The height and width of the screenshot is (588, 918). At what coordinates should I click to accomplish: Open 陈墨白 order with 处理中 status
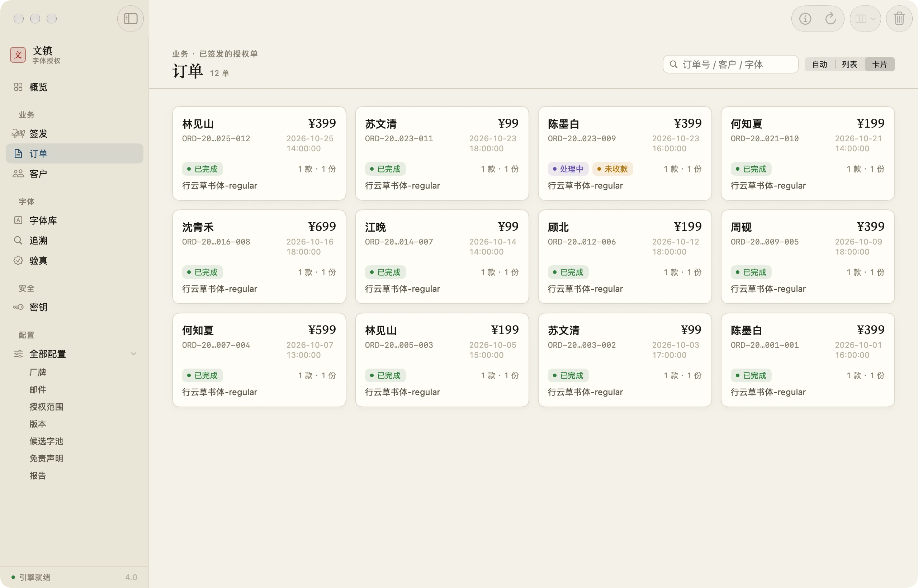[x=625, y=153]
